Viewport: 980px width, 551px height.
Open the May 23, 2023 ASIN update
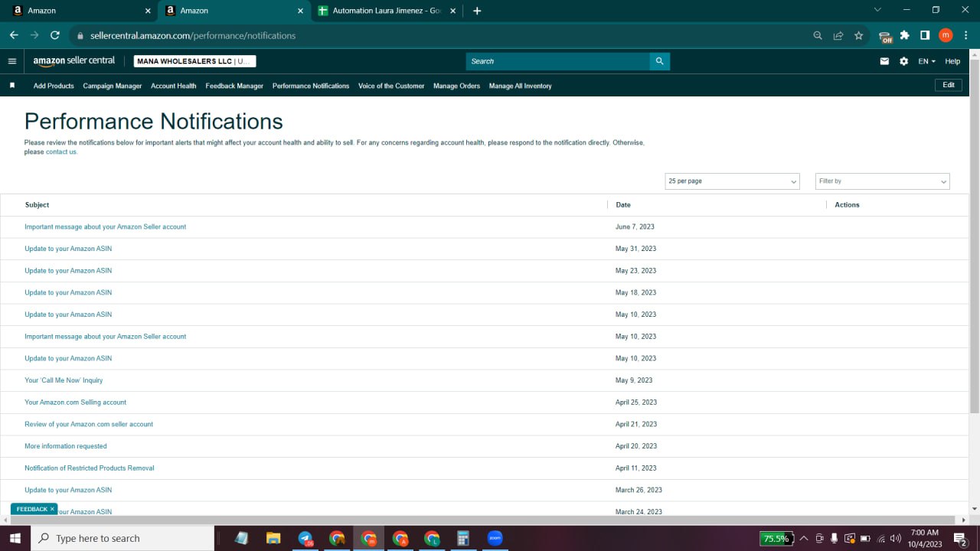pos(68,271)
